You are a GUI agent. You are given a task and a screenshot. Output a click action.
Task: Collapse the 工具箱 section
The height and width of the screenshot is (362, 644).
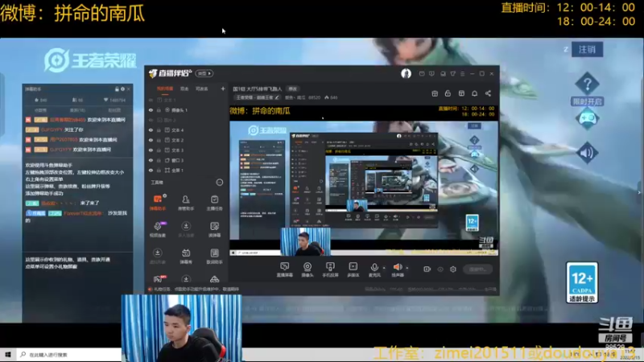[220, 183]
